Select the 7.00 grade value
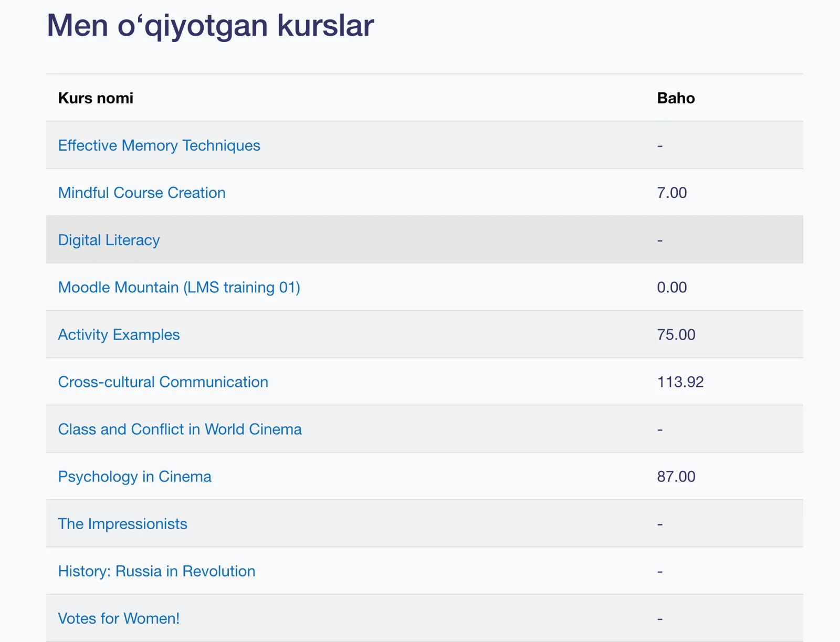Image resolution: width=840 pixels, height=642 pixels. (x=672, y=193)
